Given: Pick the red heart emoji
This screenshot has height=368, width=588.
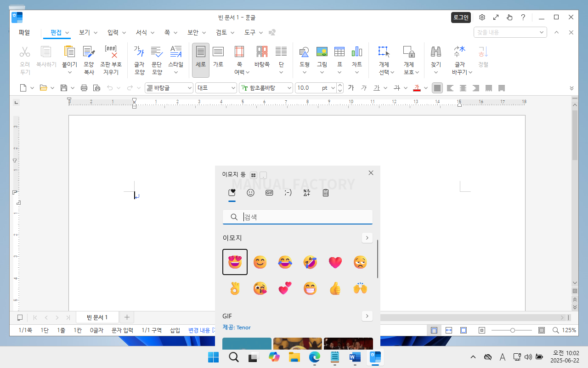Looking at the screenshot, I should click(335, 262).
